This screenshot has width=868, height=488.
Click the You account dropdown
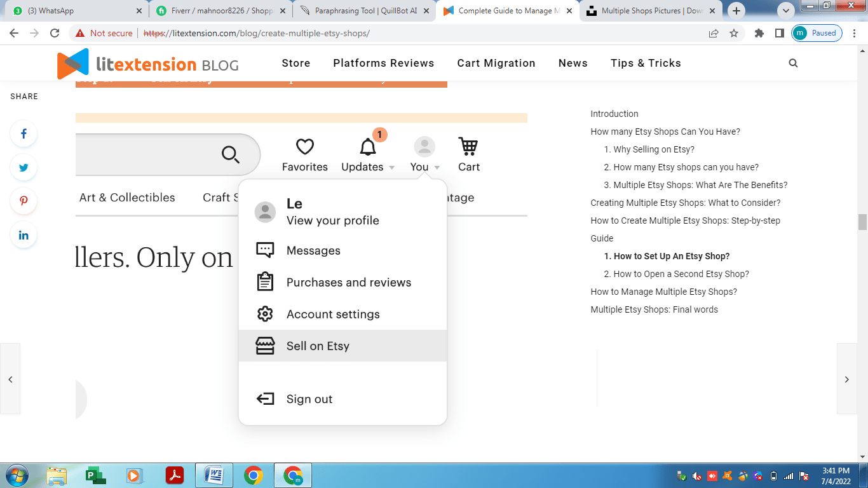[x=424, y=155]
